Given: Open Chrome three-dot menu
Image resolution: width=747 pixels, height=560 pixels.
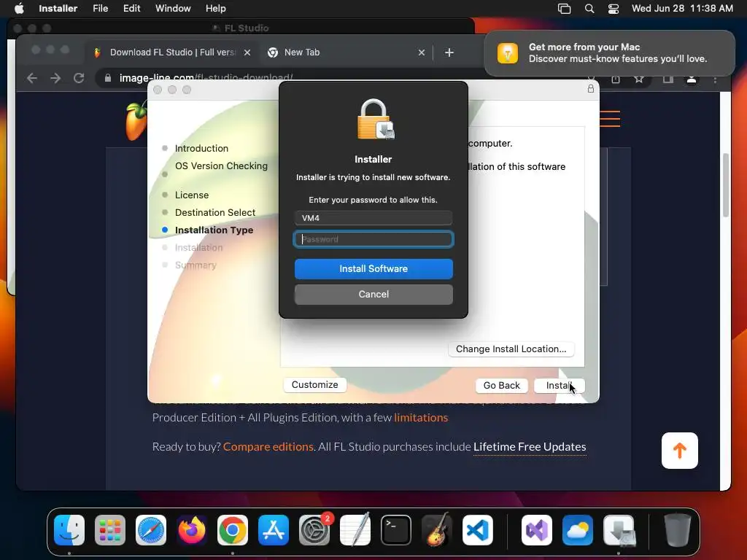Looking at the screenshot, I should click(715, 79).
